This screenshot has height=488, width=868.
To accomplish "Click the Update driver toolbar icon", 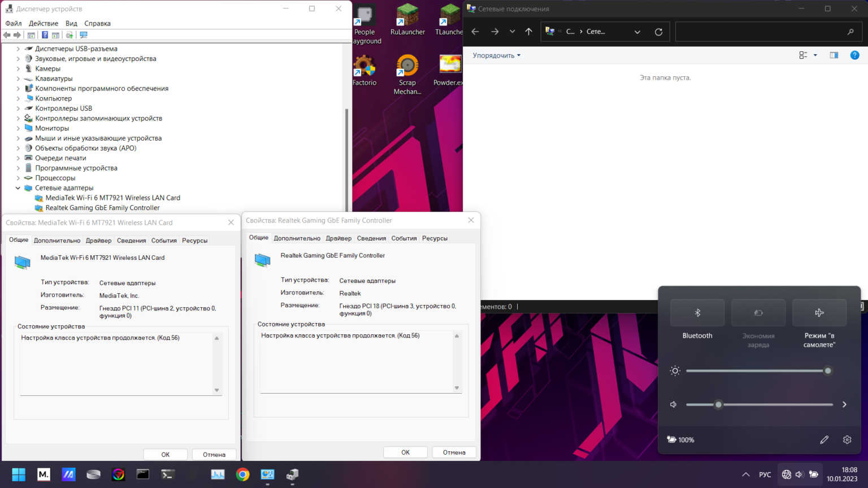I will [x=70, y=35].
